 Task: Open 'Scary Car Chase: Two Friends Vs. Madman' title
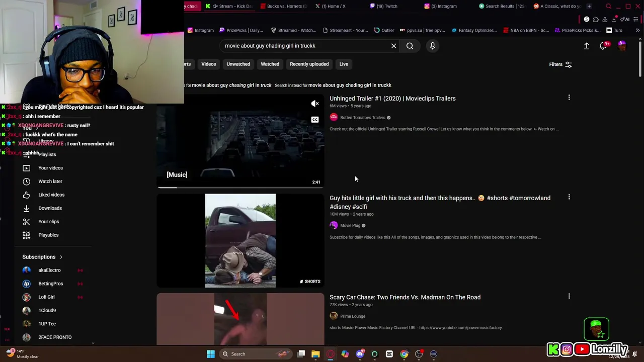click(405, 297)
